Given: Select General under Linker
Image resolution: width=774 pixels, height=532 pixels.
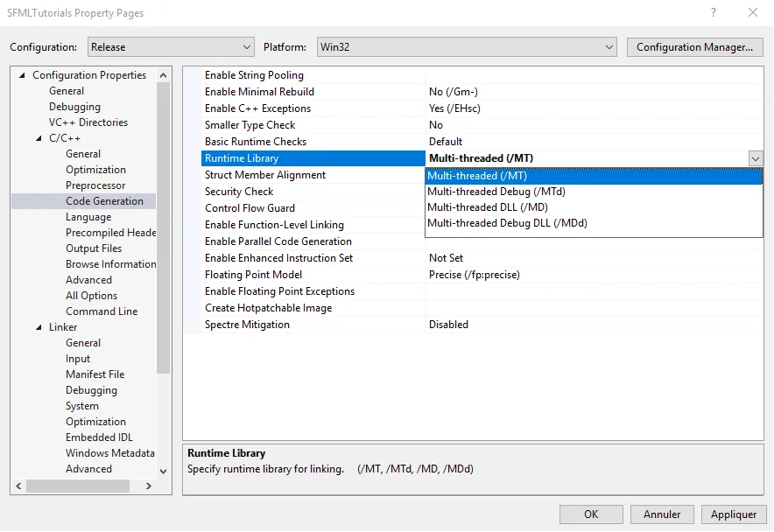Looking at the screenshot, I should [83, 343].
